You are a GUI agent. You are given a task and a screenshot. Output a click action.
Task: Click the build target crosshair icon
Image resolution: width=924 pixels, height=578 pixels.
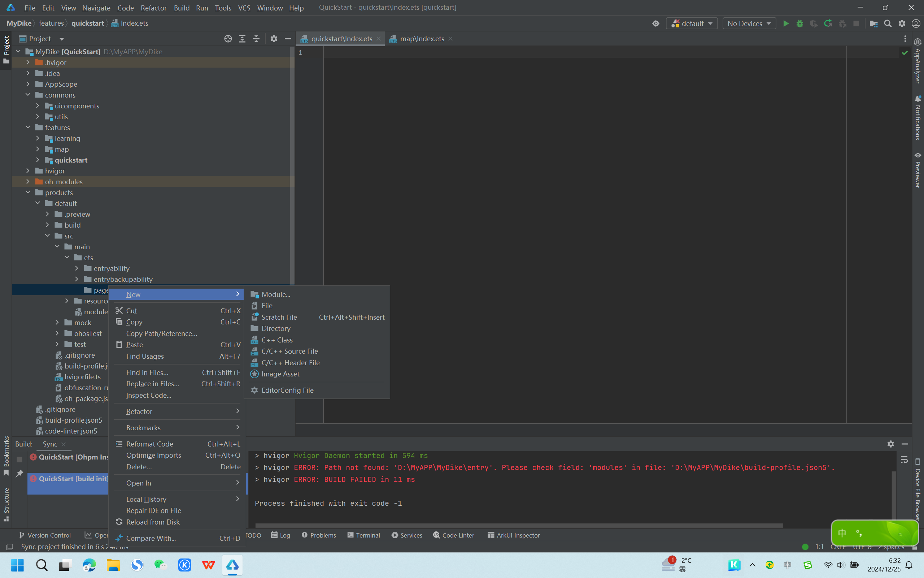pyautogui.click(x=655, y=23)
